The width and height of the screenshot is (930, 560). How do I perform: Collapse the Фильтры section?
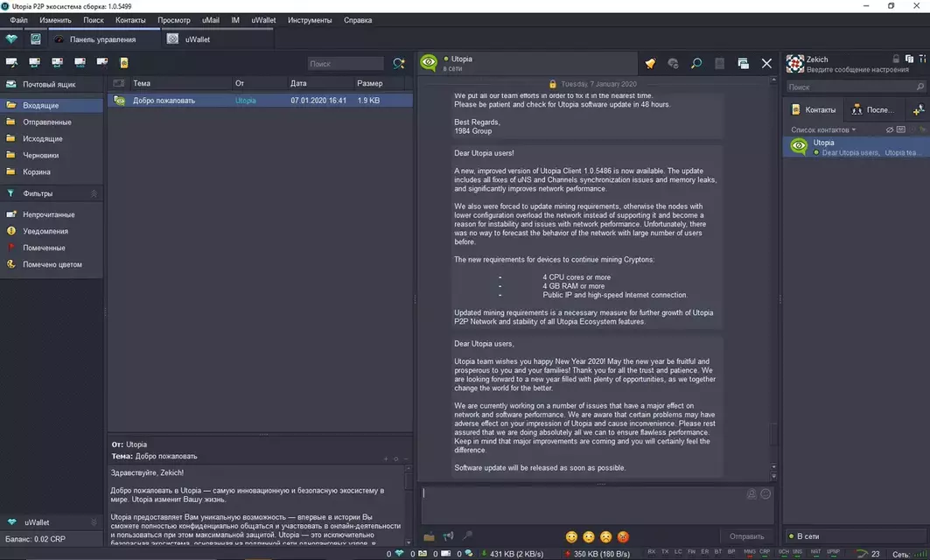[x=94, y=193]
